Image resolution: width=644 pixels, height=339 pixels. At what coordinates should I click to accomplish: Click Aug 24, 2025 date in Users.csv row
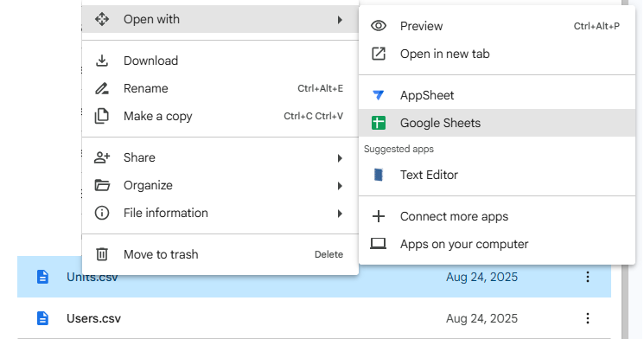coord(481,318)
